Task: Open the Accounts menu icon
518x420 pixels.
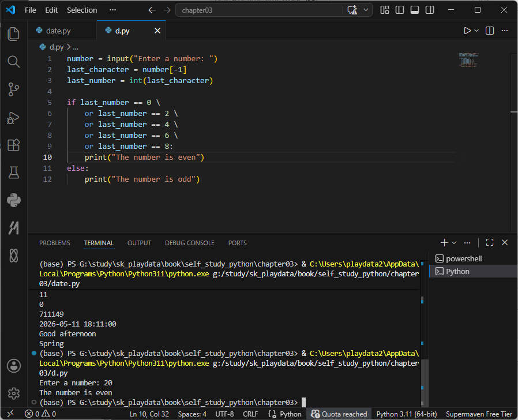Action: 13,366
